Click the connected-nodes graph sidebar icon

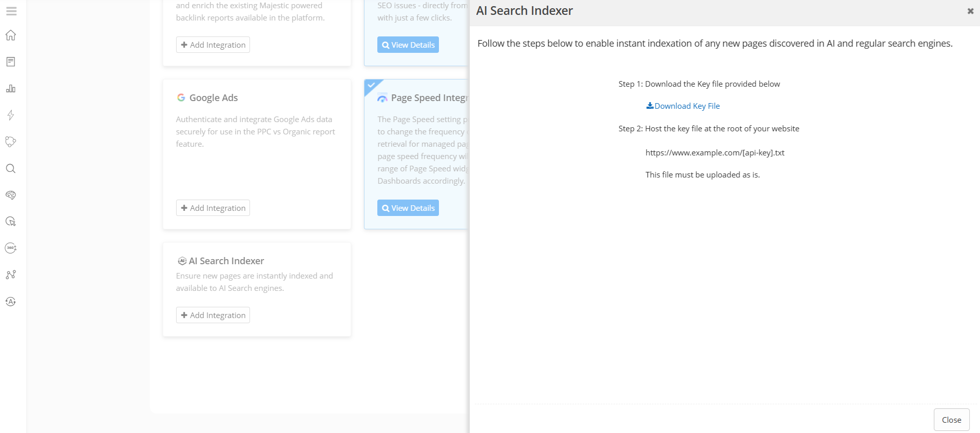click(x=11, y=275)
